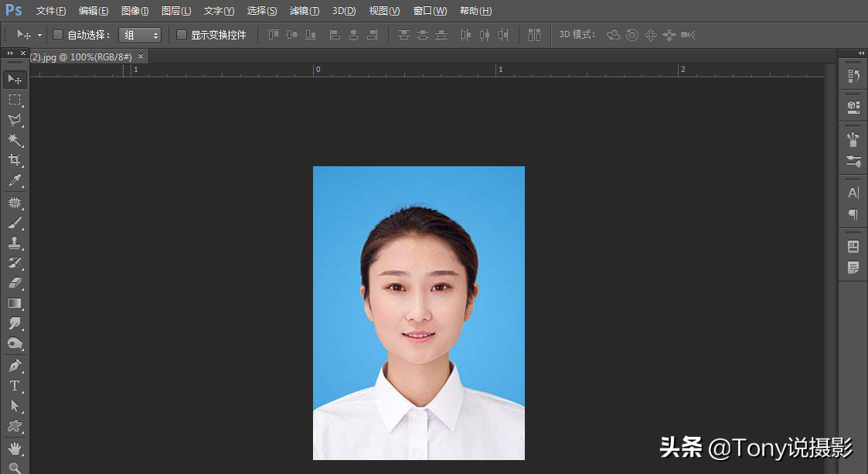
Task: Open the 3D(D) menu
Action: tap(344, 11)
